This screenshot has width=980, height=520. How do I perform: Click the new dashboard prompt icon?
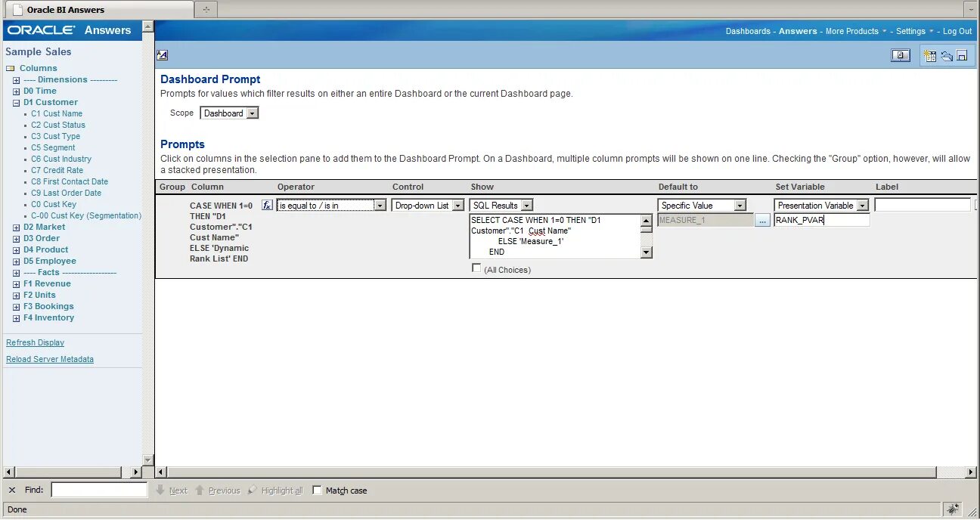click(x=930, y=55)
